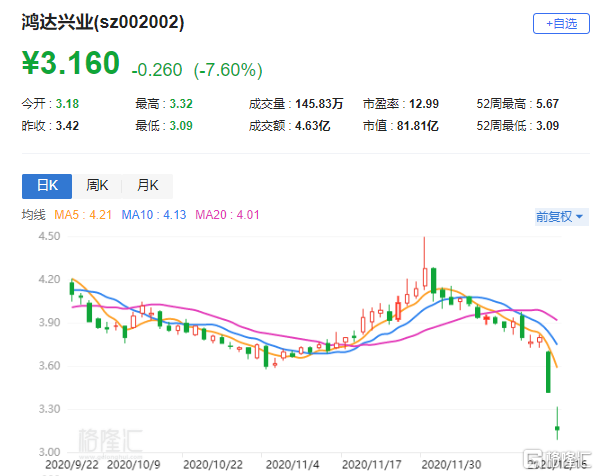Click the 2020/11/4 date axis label
Image resolution: width=598 pixels, height=476 pixels.
(293, 465)
